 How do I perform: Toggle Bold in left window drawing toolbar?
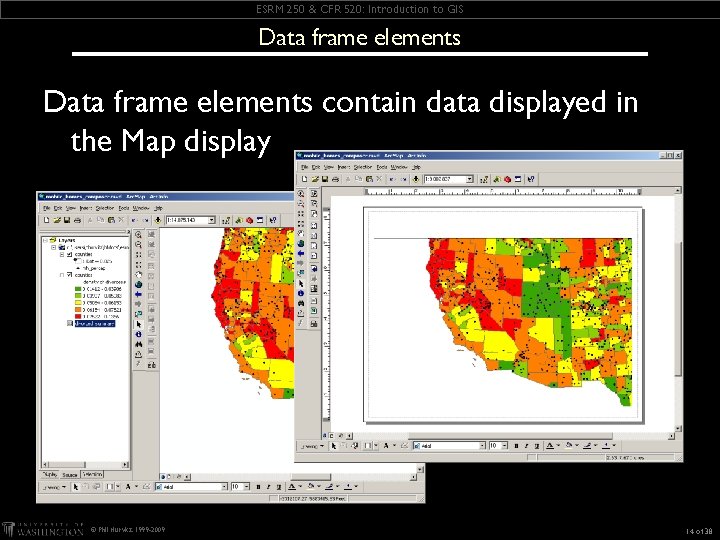click(x=258, y=487)
